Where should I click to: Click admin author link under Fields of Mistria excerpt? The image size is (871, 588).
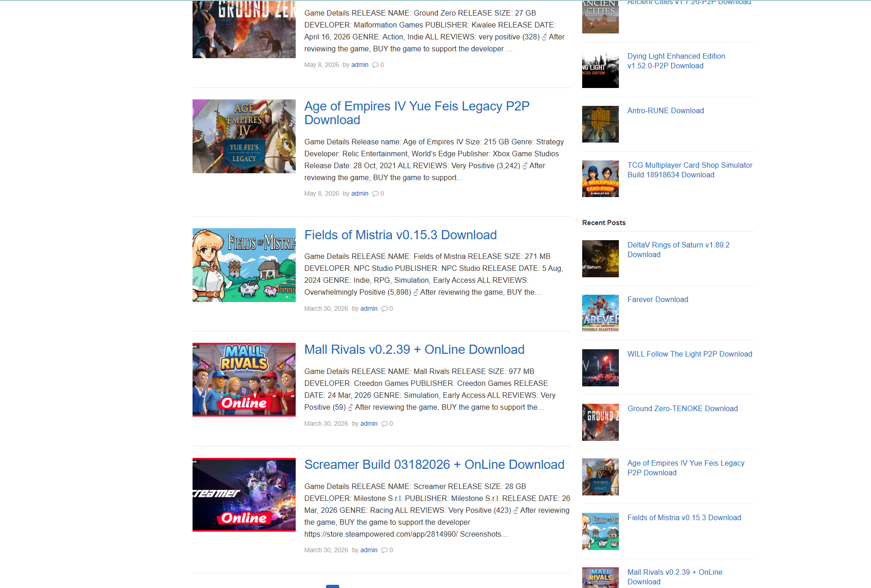pos(369,309)
